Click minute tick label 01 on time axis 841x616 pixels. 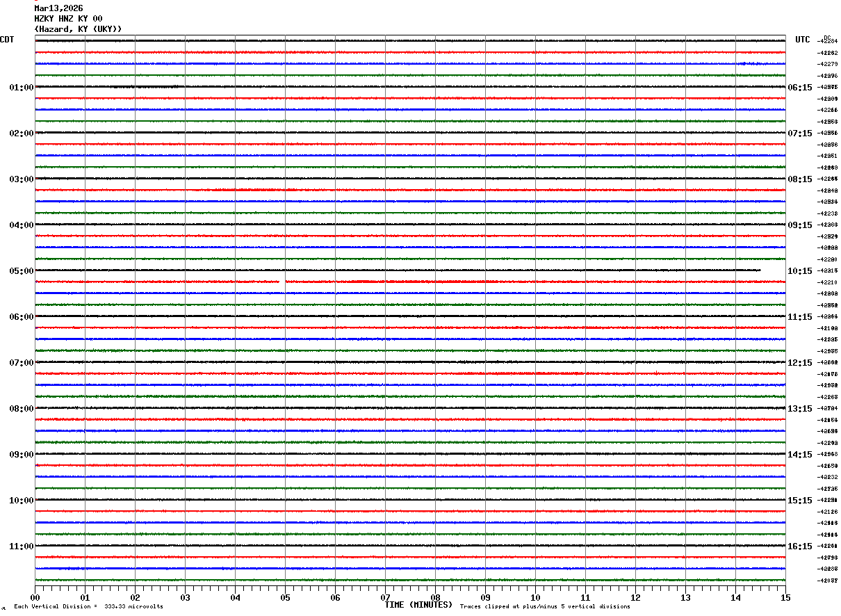click(85, 598)
